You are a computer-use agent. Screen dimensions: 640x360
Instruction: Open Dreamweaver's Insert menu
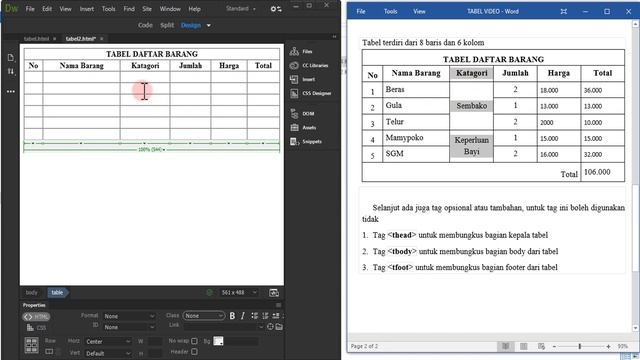87,9
